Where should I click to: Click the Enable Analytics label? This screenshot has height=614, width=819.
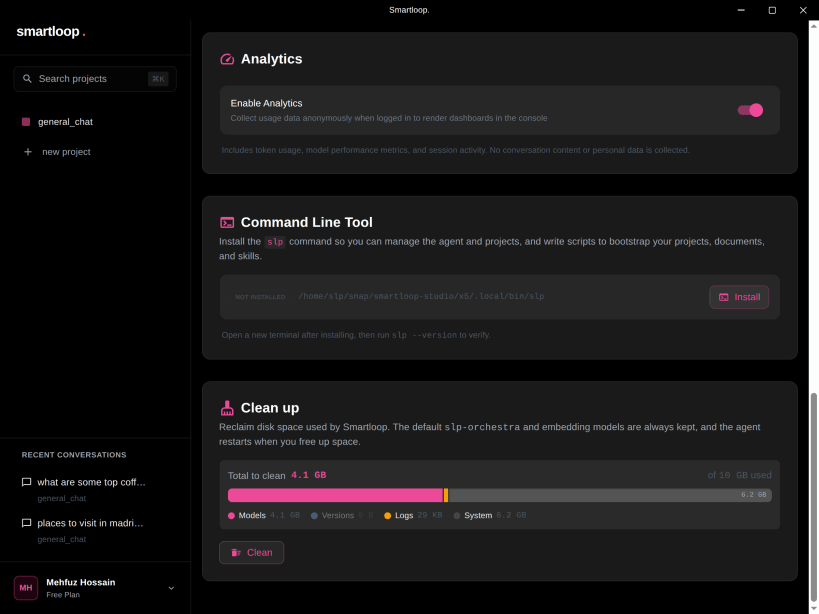click(x=266, y=103)
